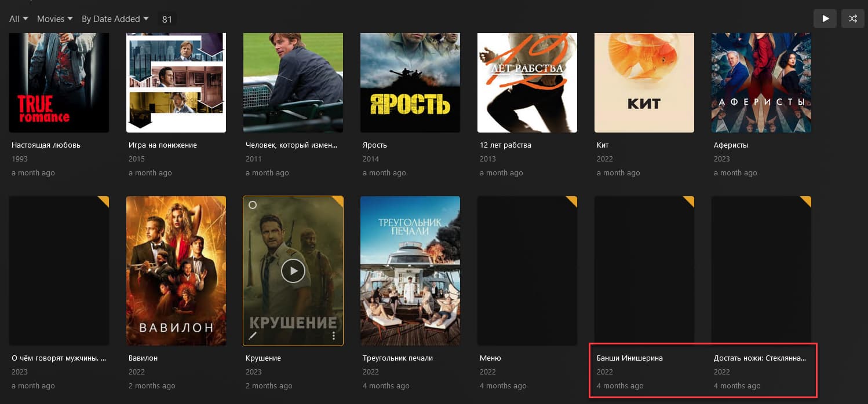Screen dimensions: 868x404
Task: Click year 2015 under Игра на понижение
Action: (x=137, y=159)
